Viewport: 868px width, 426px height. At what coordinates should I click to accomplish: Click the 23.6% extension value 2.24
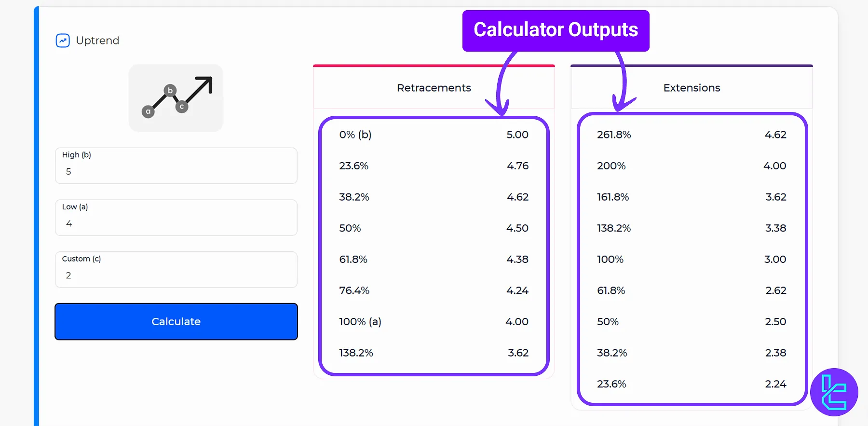pos(775,384)
